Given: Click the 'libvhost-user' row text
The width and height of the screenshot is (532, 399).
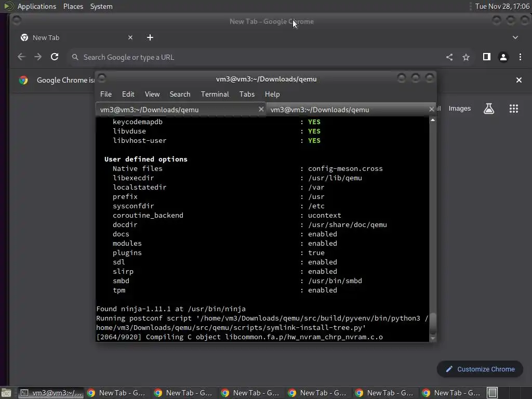Looking at the screenshot, I should [x=139, y=140].
